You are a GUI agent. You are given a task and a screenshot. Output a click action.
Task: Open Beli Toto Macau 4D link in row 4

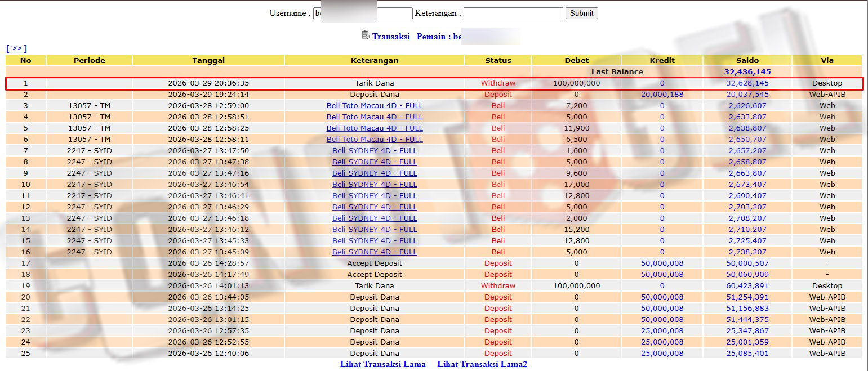click(375, 117)
